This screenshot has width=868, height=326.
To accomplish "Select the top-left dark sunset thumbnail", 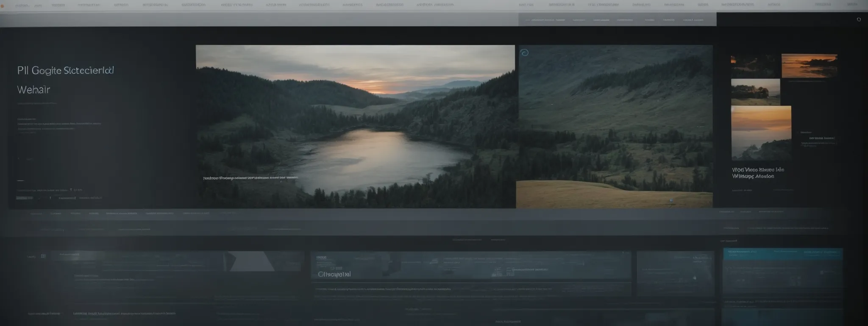I will (x=755, y=66).
